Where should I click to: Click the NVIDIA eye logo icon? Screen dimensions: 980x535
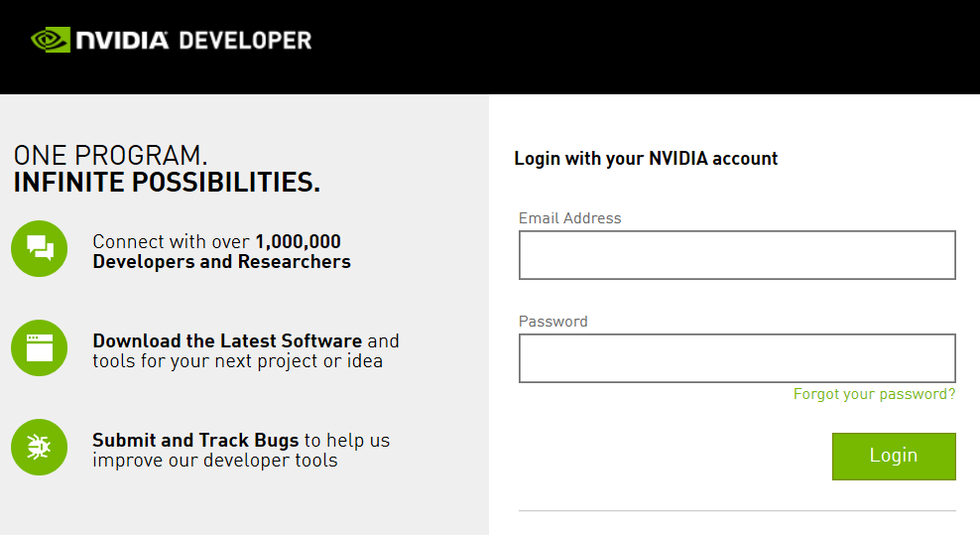[x=51, y=40]
